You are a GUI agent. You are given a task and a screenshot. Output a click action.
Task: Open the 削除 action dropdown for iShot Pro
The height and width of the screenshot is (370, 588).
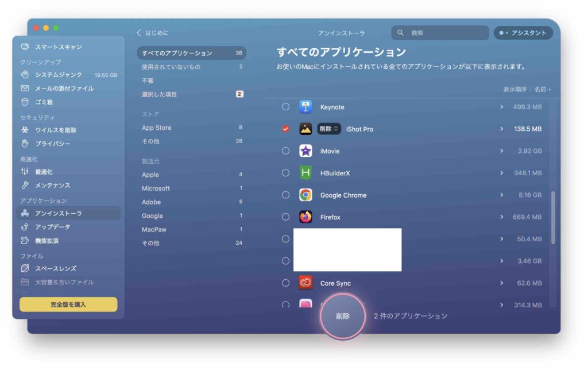tap(329, 129)
